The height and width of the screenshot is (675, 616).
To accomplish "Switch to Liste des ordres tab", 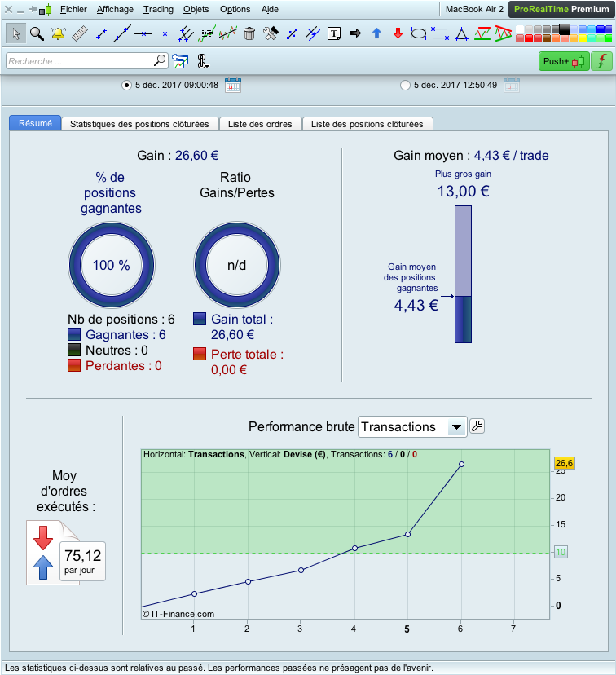I will point(260,124).
